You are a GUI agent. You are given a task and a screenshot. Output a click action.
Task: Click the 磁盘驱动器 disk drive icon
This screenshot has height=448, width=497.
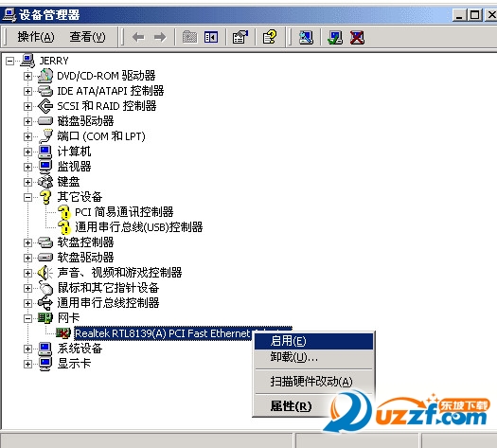pos(45,121)
